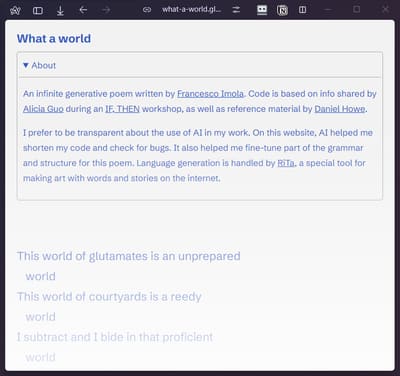Go forward with the right arrow
This screenshot has height=376, width=400.
point(106,10)
